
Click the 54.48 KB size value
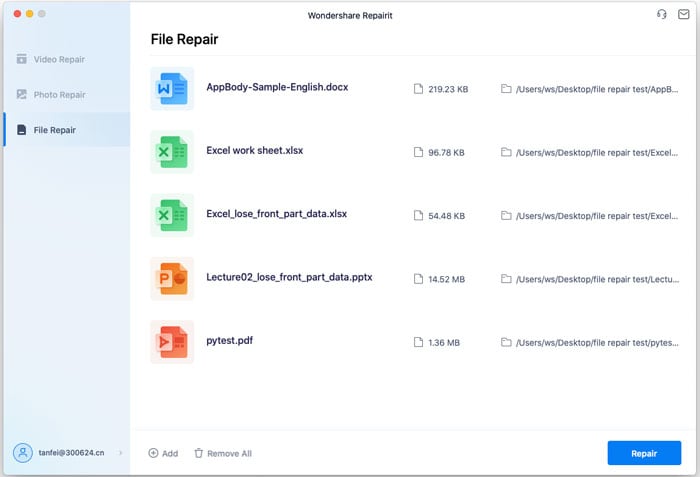(x=446, y=216)
